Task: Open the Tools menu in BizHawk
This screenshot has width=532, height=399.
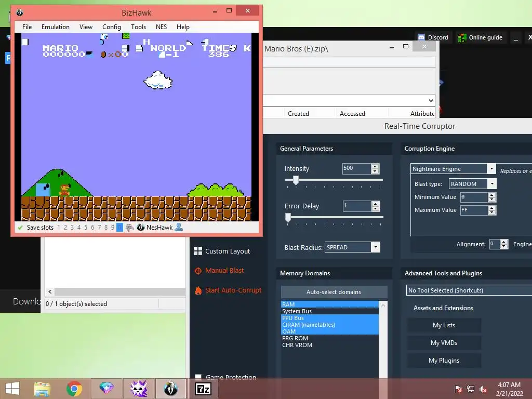Action: point(138,27)
